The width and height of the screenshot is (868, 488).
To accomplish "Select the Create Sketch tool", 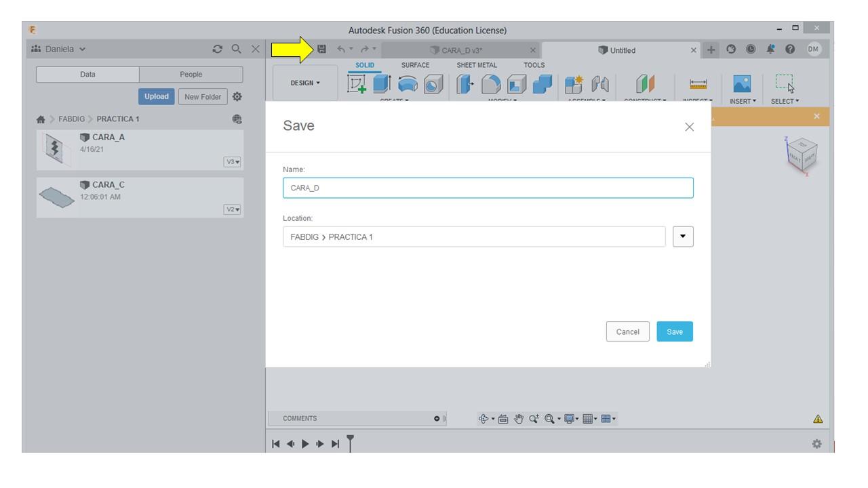I will point(357,85).
